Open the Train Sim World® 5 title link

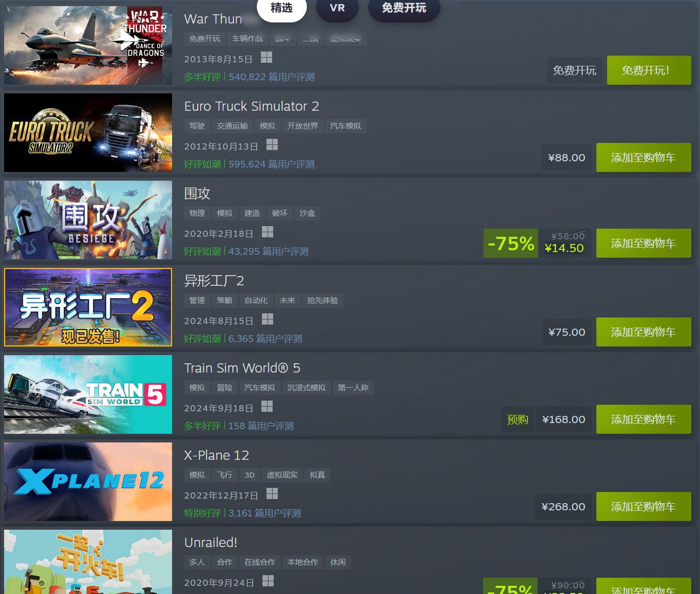tap(242, 368)
